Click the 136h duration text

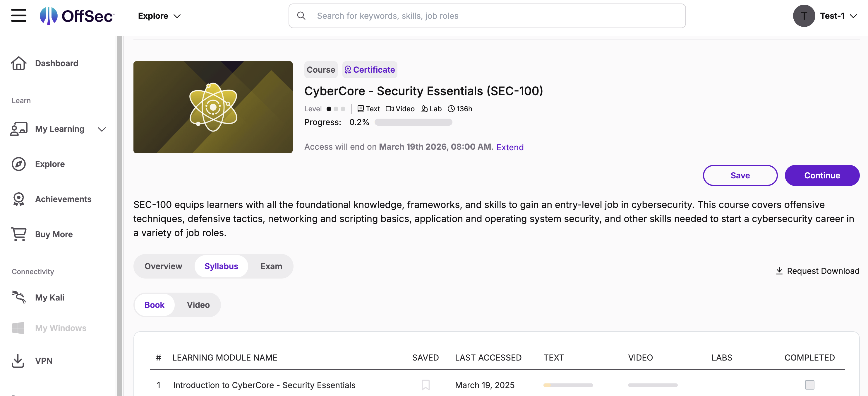click(464, 109)
